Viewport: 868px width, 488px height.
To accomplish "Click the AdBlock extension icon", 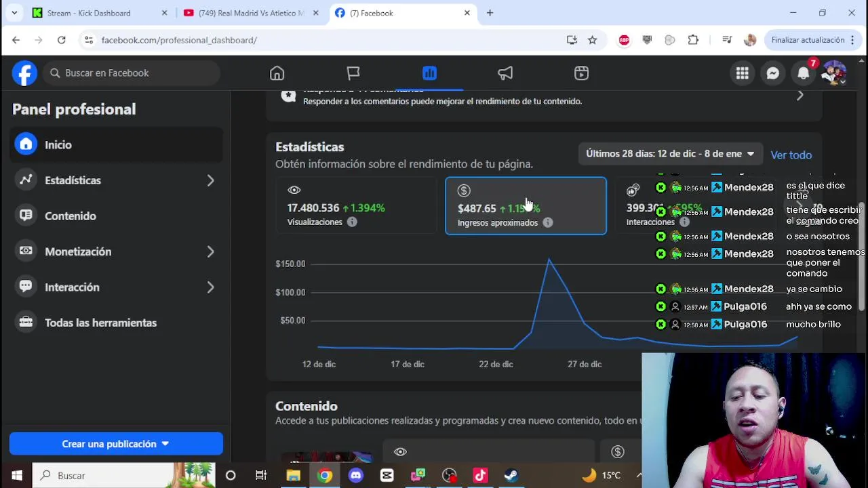I will pyautogui.click(x=624, y=40).
